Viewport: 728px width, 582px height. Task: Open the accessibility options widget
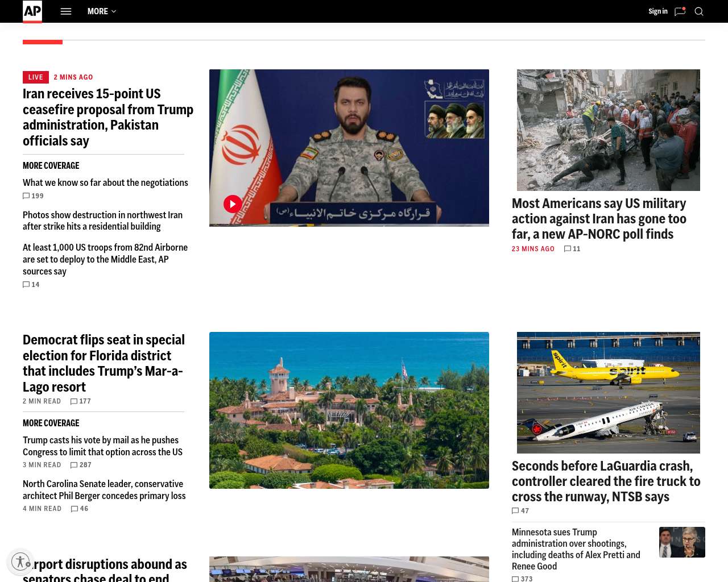coord(20,562)
